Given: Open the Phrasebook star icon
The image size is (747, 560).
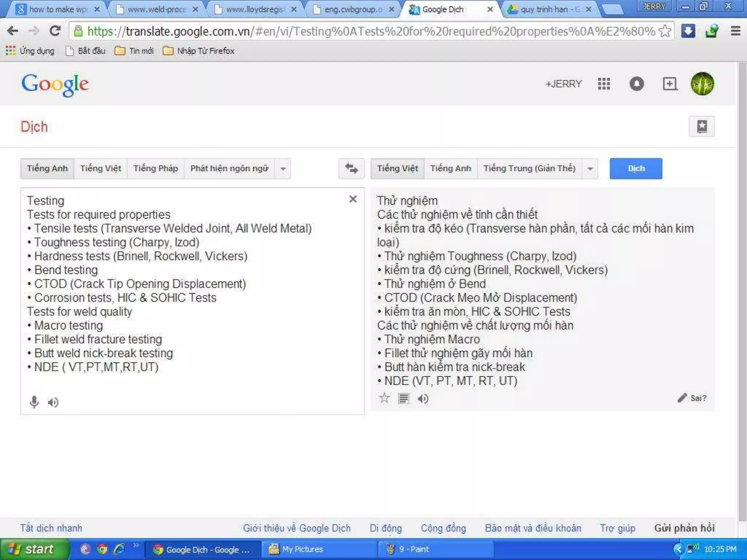Looking at the screenshot, I should coord(701,127).
